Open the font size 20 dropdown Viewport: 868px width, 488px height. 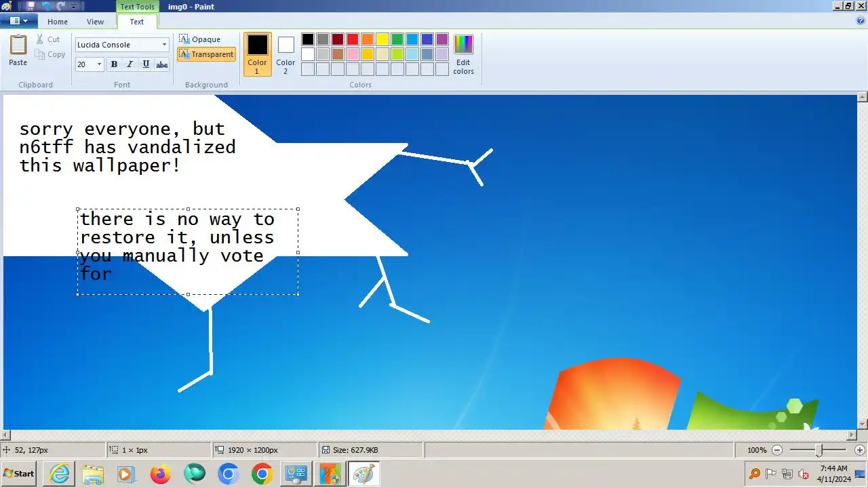pos(99,64)
